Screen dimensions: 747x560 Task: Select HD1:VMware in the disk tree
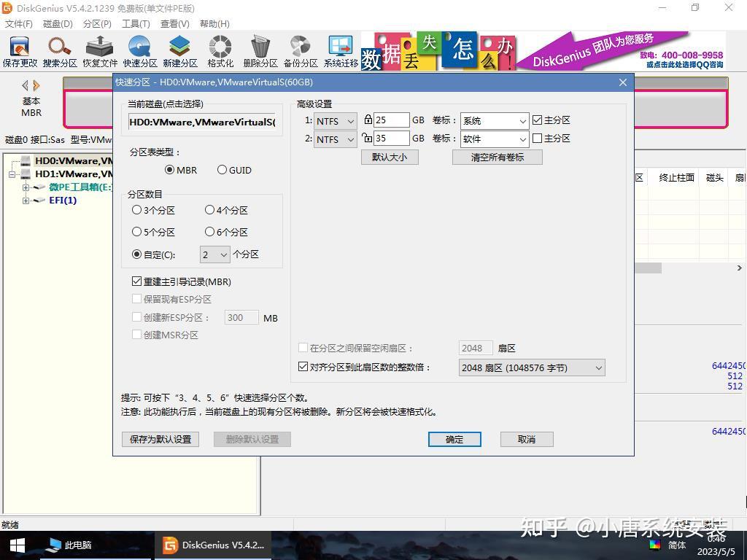point(74,174)
